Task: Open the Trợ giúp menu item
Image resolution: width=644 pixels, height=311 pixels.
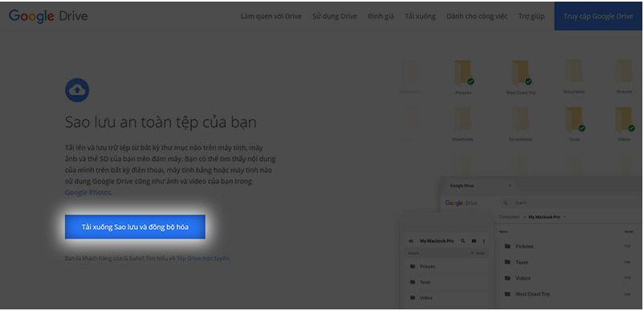Action: tap(532, 16)
